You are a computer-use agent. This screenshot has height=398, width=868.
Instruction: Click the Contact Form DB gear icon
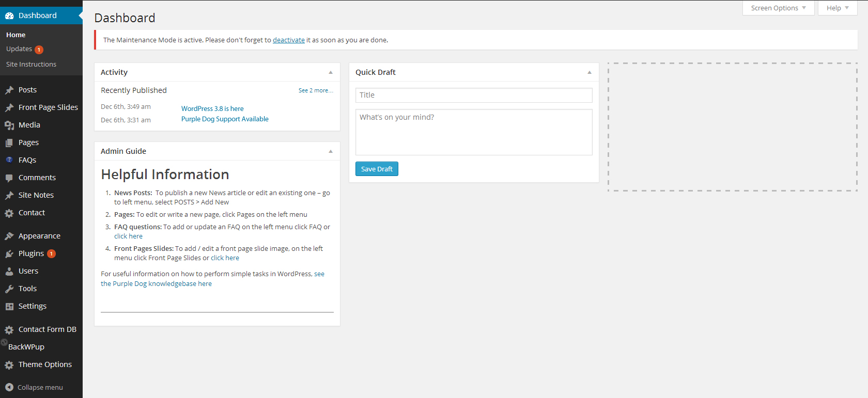pos(9,329)
